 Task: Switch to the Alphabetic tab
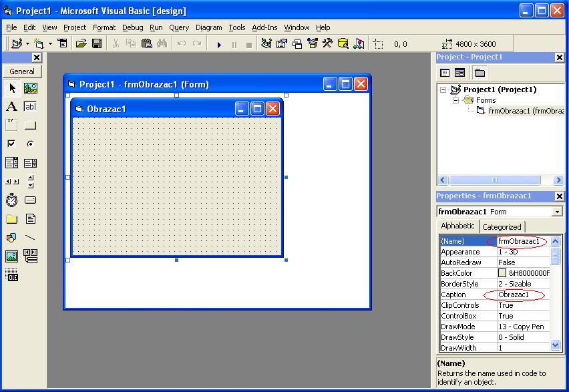click(457, 226)
